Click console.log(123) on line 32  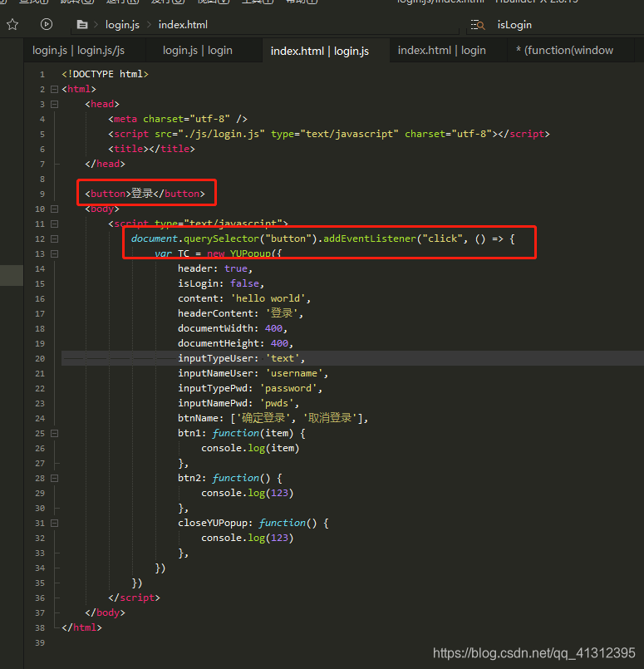(248, 538)
